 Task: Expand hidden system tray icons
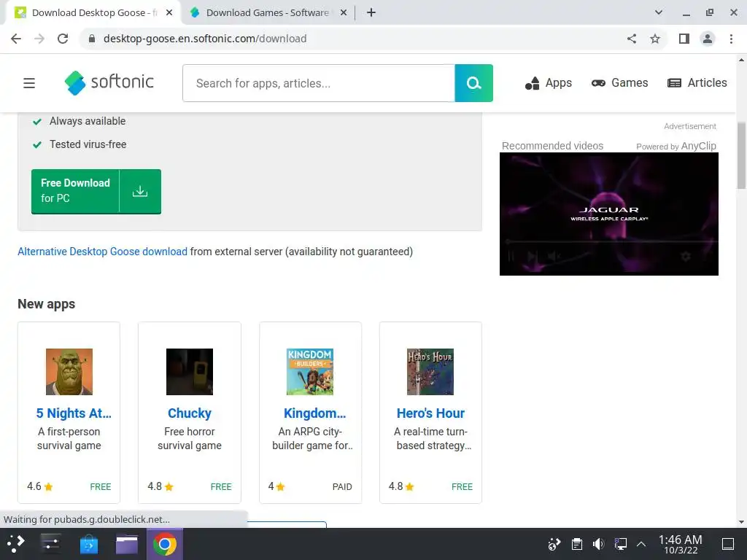point(641,544)
